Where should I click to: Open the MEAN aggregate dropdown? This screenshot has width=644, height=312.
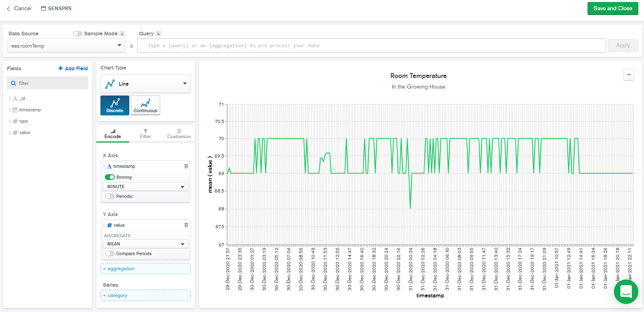coord(145,244)
